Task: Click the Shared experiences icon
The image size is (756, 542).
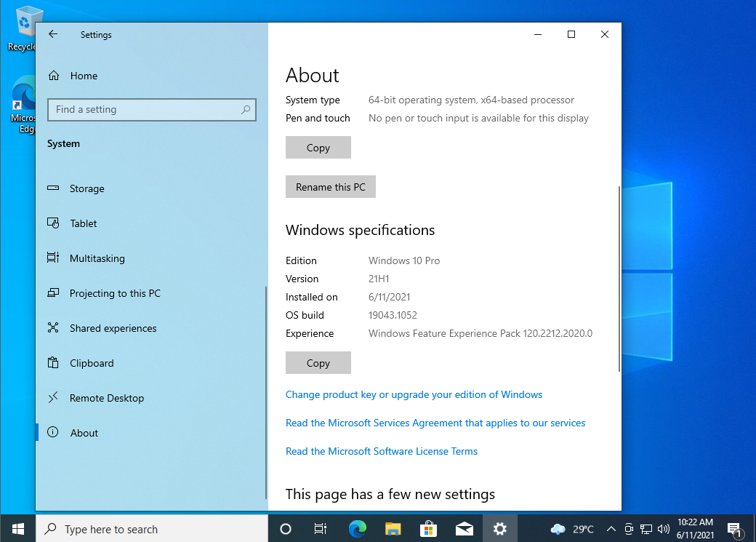Action: 53,327
